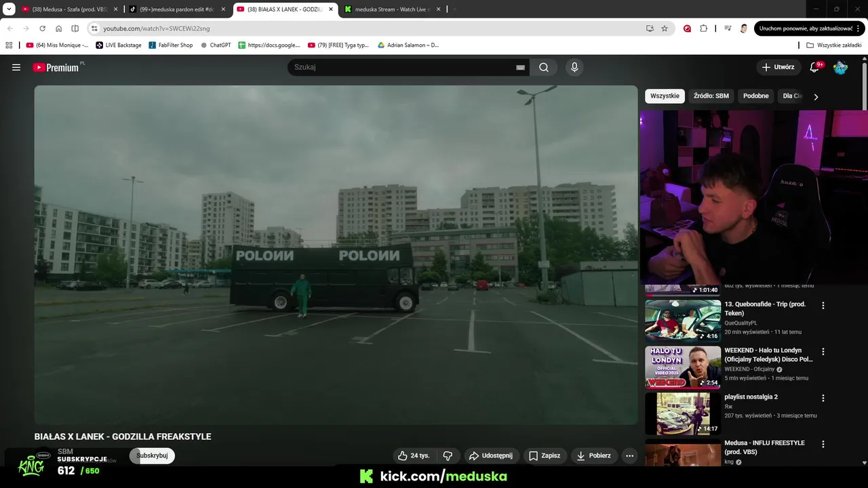Close the BIAŁAS X LANEK tab
Screen dimensions: 868x488
click(331, 9)
